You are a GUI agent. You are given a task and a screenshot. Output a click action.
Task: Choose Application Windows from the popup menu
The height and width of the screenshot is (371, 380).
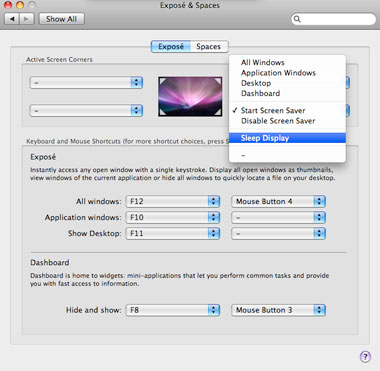[x=287, y=73]
